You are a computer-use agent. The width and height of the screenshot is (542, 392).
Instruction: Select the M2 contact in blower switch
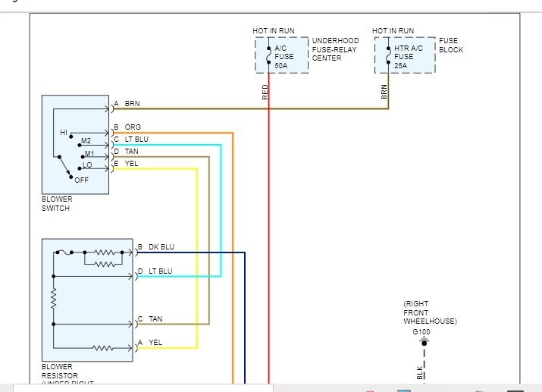[x=86, y=141]
